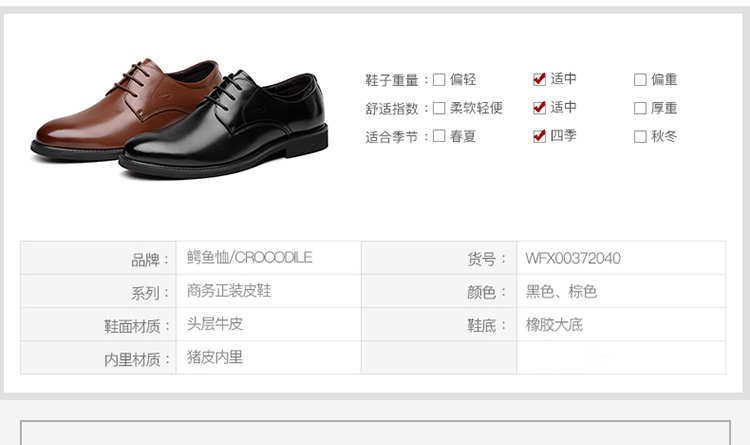Screen dimensions: 750x445
Task: Click the upper material value 头层牛皮
Action: pos(215,324)
